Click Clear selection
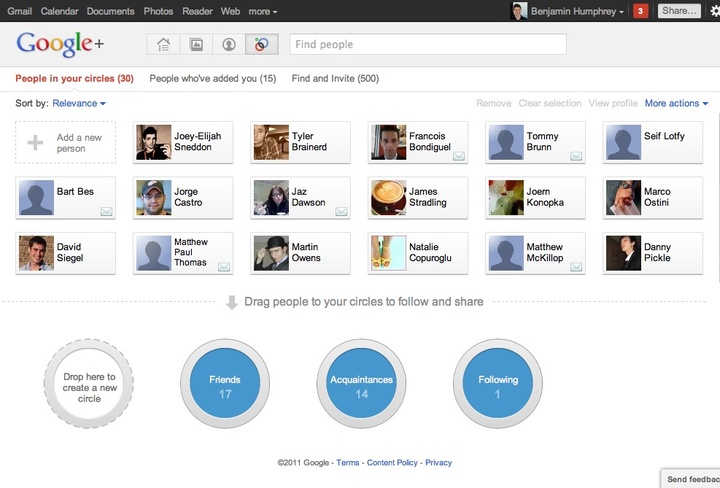The image size is (720, 488). coord(550,103)
